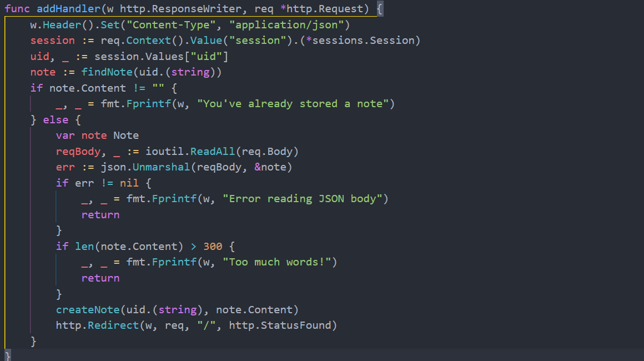644x361 pixels.
Task: Click the return after "Too much words!"
Action: [100, 278]
